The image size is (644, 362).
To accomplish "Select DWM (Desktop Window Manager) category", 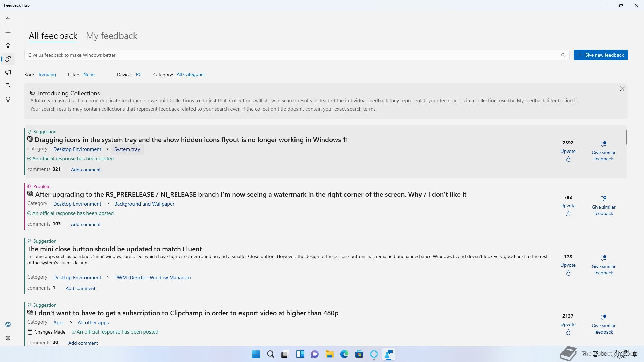I will point(152,277).
